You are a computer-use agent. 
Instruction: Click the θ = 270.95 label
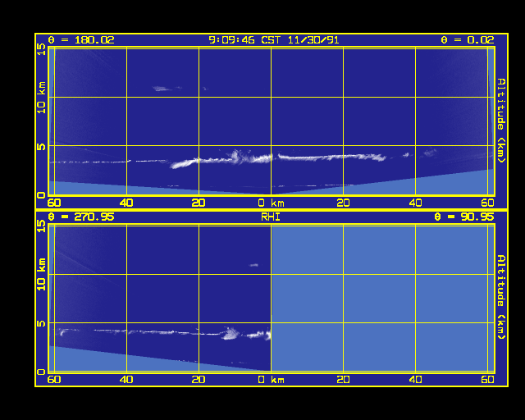pyautogui.click(x=81, y=217)
